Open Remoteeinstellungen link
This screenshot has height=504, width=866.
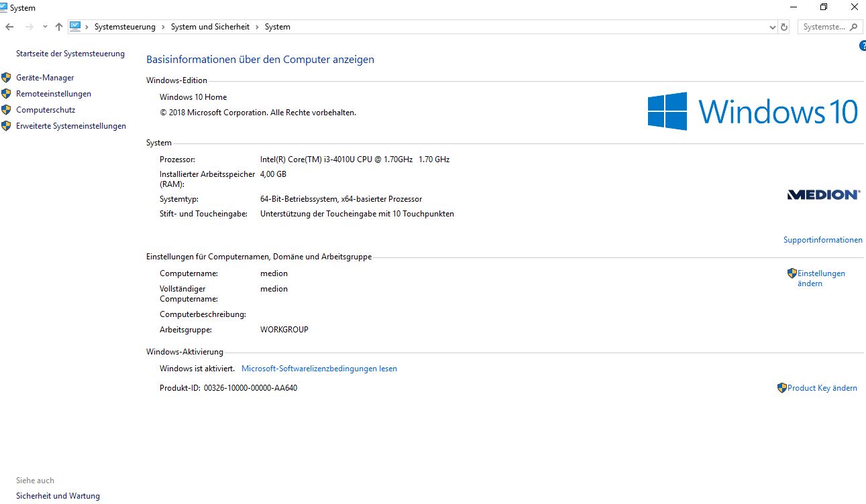[54, 94]
